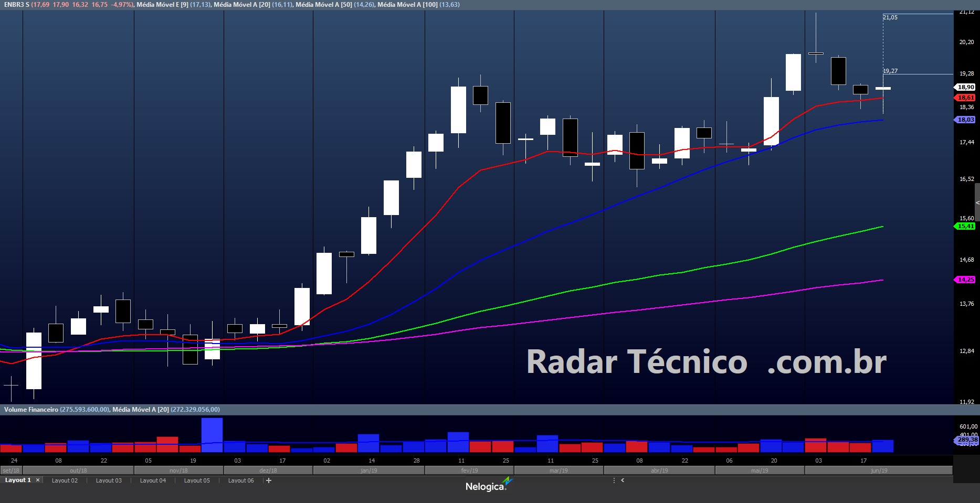The image size is (980, 503).
Task: Expand the right side panel arrow
Action: pyautogui.click(x=977, y=202)
